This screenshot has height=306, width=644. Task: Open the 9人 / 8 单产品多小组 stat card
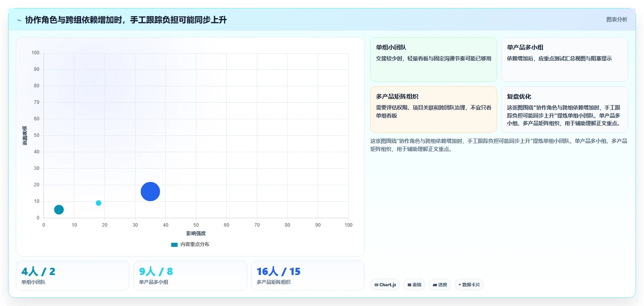[x=190, y=275]
